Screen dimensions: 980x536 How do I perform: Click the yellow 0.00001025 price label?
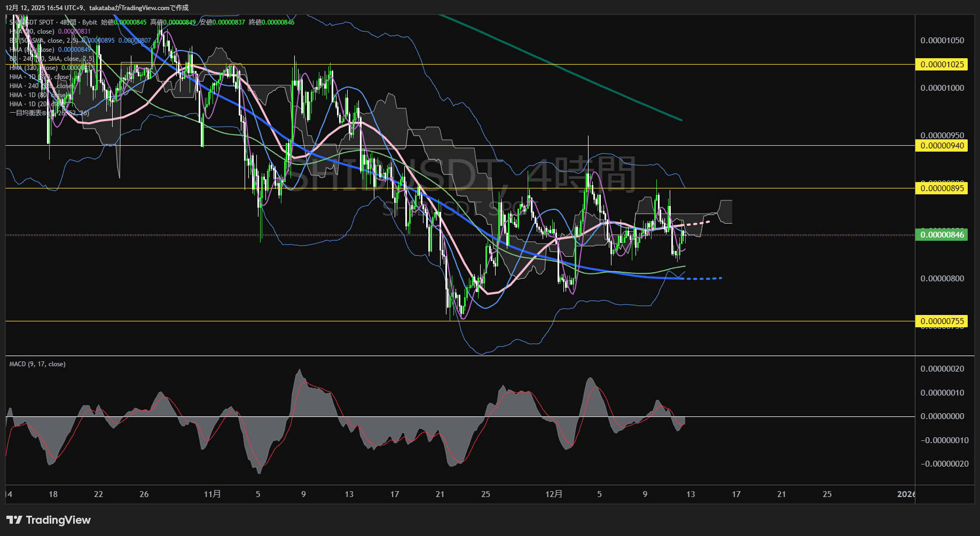pos(942,65)
